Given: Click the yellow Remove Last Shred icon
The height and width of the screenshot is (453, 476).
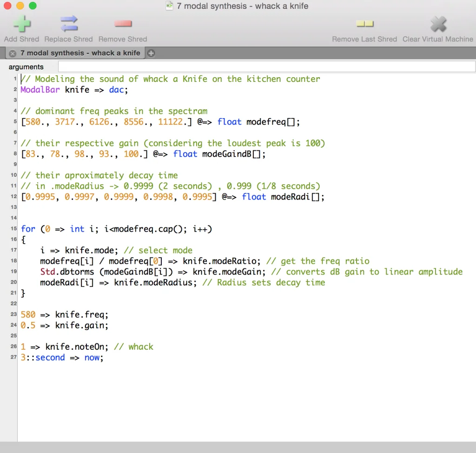Looking at the screenshot, I should click(364, 24).
